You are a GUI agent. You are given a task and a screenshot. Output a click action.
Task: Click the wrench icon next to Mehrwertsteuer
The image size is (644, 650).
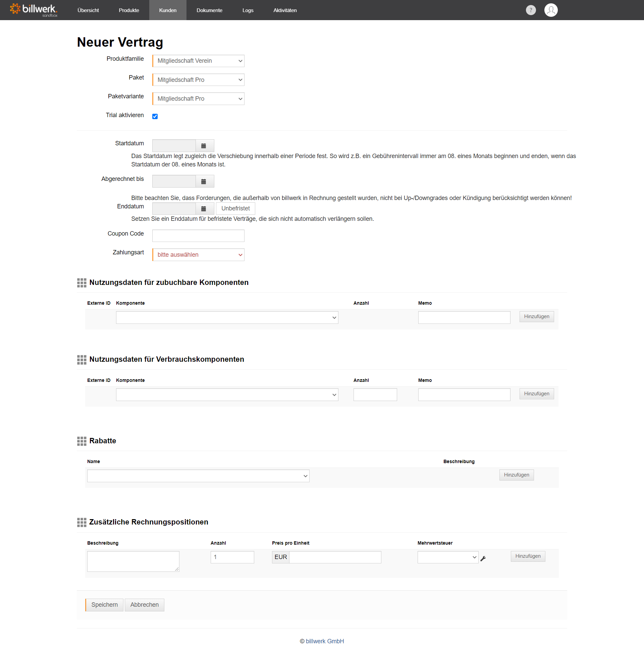click(483, 558)
